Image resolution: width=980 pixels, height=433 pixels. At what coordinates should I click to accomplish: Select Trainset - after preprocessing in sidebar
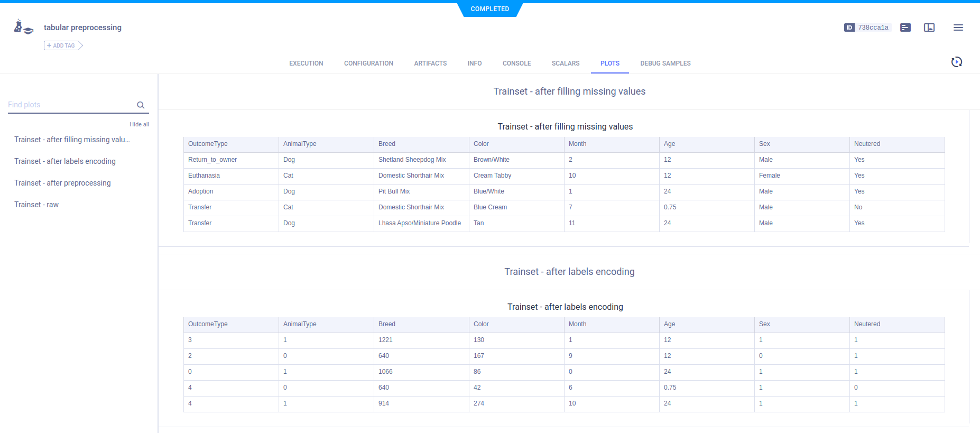pyautogui.click(x=62, y=183)
